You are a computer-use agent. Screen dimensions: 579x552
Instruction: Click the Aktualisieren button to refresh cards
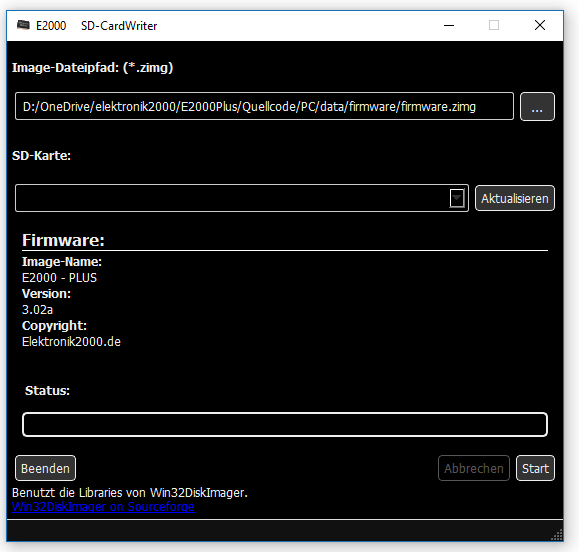point(515,198)
